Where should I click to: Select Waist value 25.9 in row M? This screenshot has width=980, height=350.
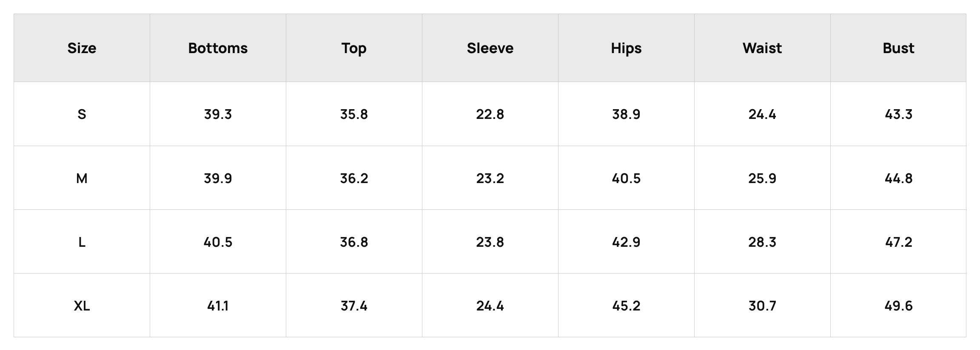click(762, 178)
